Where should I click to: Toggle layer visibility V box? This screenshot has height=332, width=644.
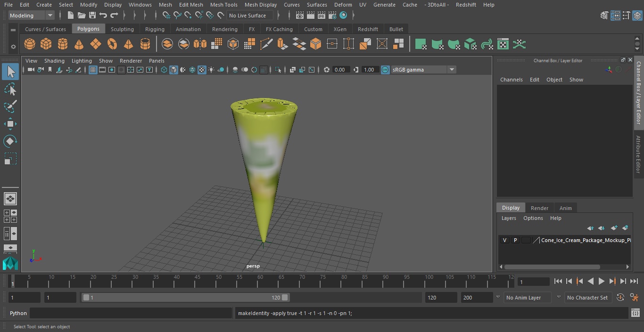(x=504, y=240)
